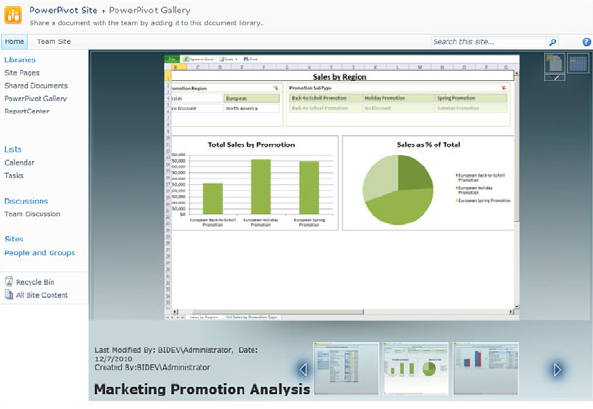Open Shared Documents library
This screenshot has height=409, width=593.
(x=36, y=86)
